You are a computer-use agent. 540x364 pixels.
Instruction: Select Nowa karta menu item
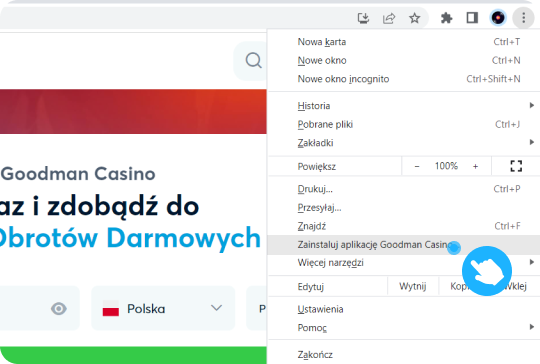tap(404, 42)
